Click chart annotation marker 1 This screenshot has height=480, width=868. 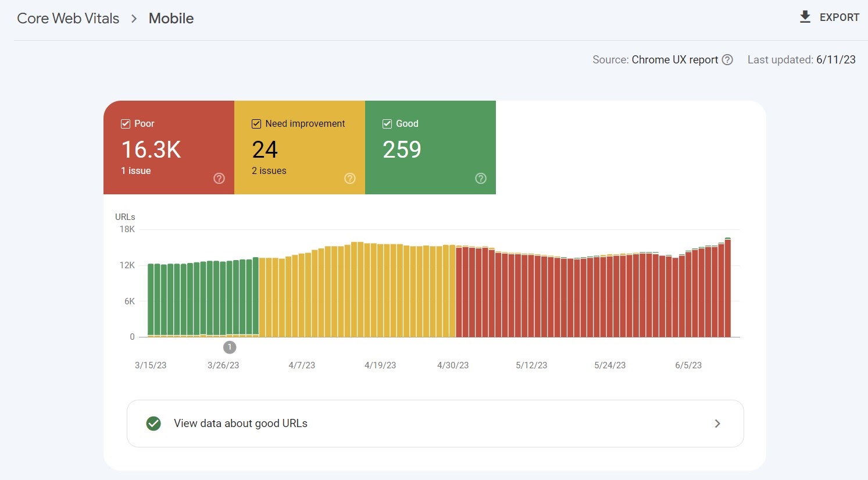pos(230,347)
